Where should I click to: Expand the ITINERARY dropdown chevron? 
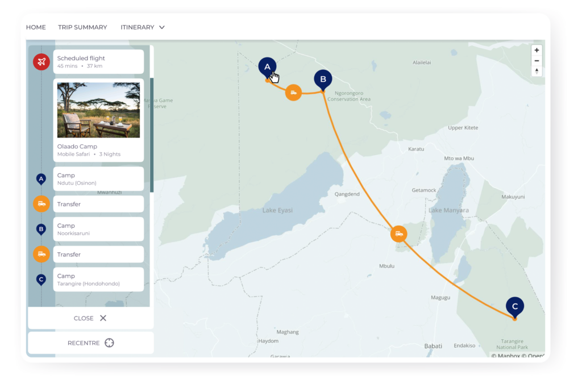pos(162,27)
